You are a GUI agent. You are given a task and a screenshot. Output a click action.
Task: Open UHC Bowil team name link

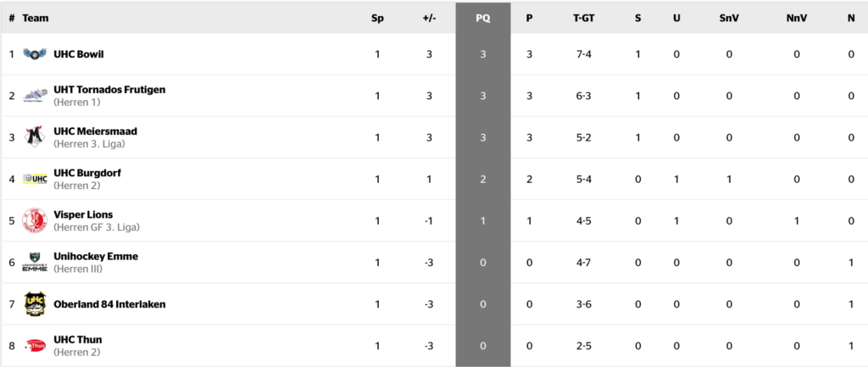78,54
